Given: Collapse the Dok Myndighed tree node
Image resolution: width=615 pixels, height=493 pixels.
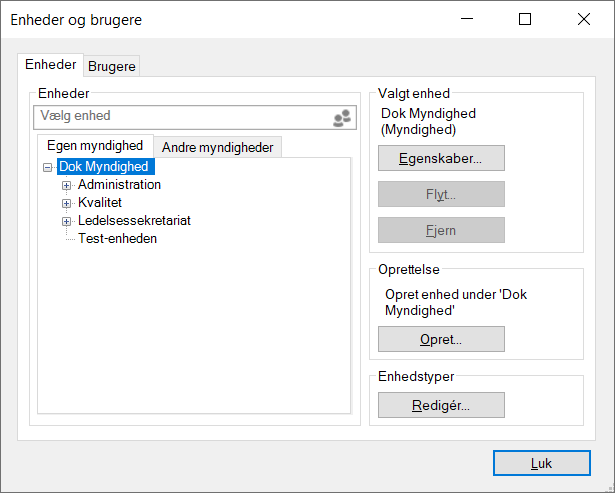Looking at the screenshot, I should 48,167.
